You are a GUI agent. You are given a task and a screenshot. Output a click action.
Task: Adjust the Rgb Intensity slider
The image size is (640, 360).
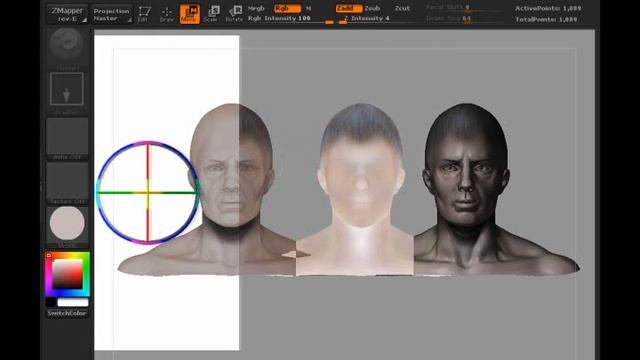point(291,19)
